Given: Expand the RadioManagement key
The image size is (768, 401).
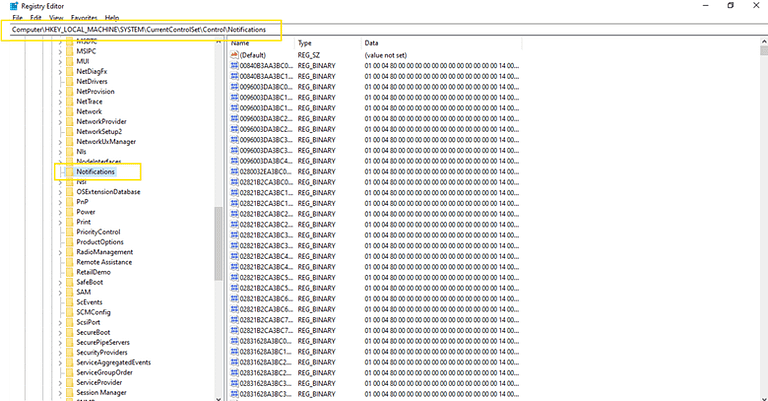Looking at the screenshot, I should [59, 252].
